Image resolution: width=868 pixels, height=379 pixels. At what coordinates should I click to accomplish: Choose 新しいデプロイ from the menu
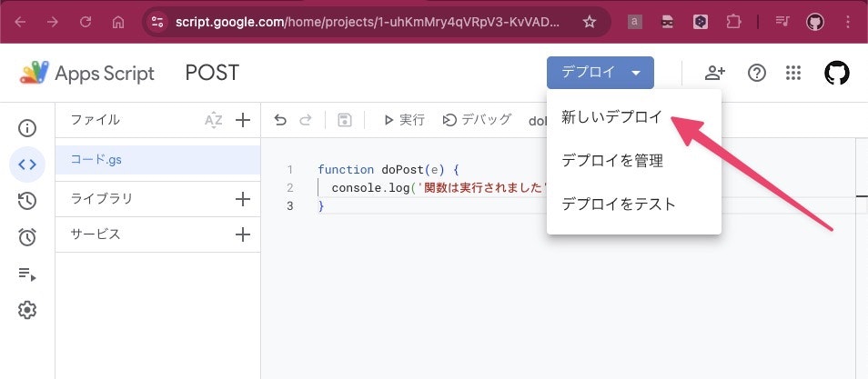point(634,117)
